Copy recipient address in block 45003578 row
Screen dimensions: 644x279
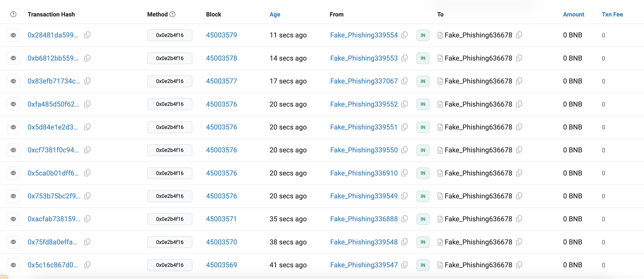tap(519, 58)
